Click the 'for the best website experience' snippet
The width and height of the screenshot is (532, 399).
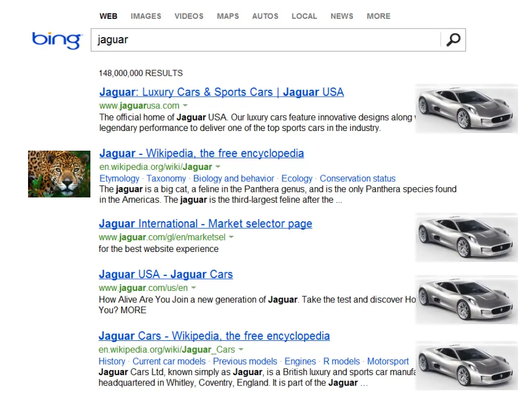pyautogui.click(x=158, y=249)
